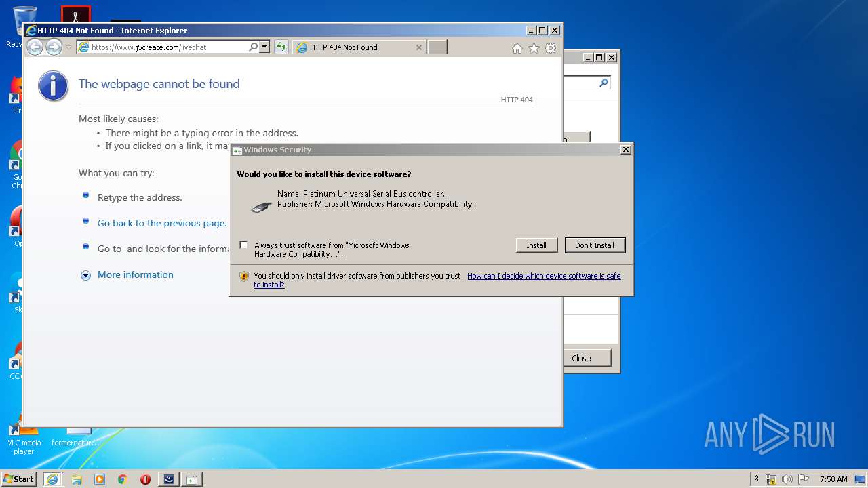Open Favorites star in Internet Explorer
868x488 pixels.
(x=534, y=48)
